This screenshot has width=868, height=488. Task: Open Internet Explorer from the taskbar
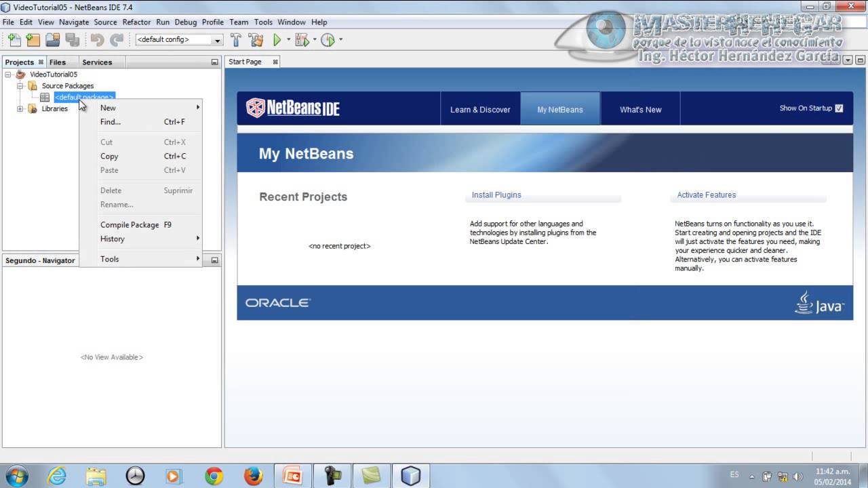click(x=57, y=476)
